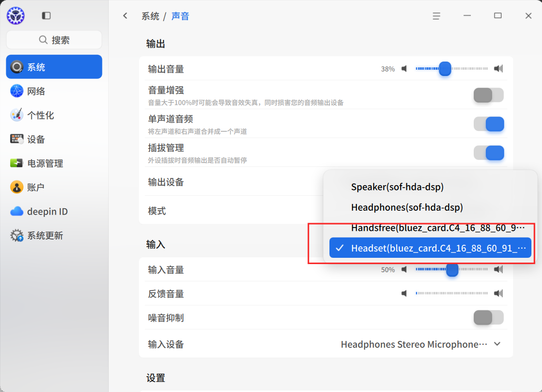The height and width of the screenshot is (392, 542).
Task: Turn off the 插拔管理 toggle
Action: [489, 153]
